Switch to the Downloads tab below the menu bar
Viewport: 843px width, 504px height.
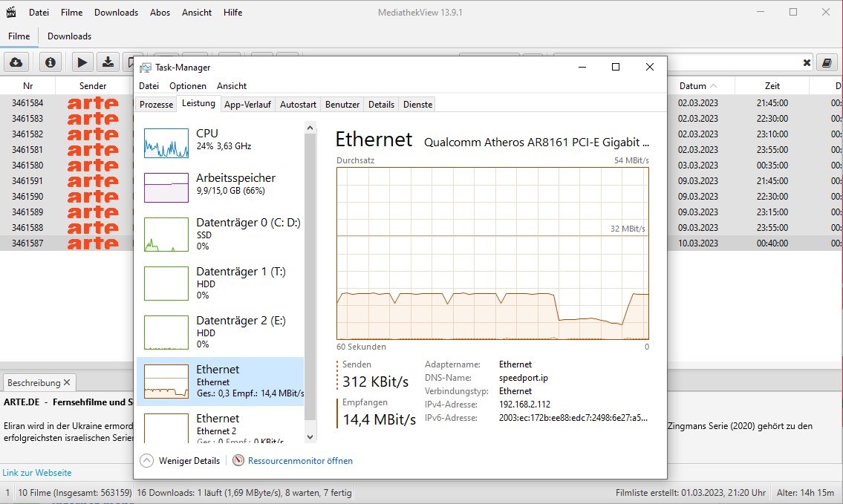[x=69, y=36]
